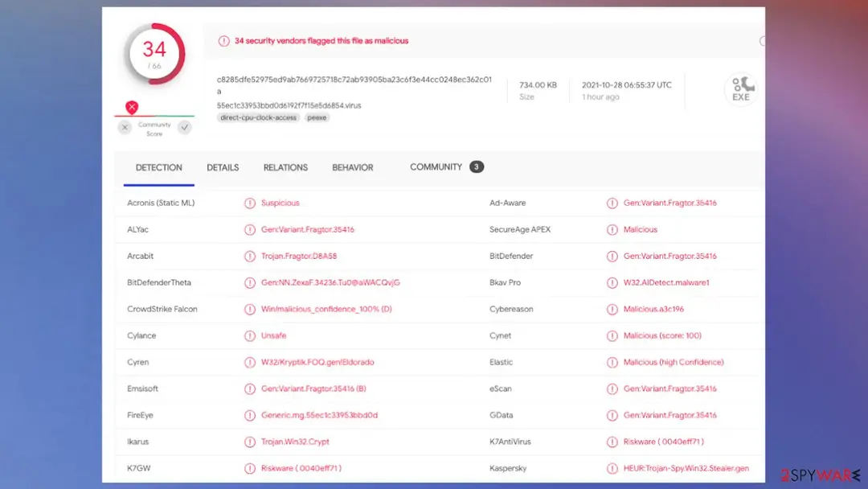Click warning icon in eScan row
Viewport: 868px width, 489px height.
612,388
